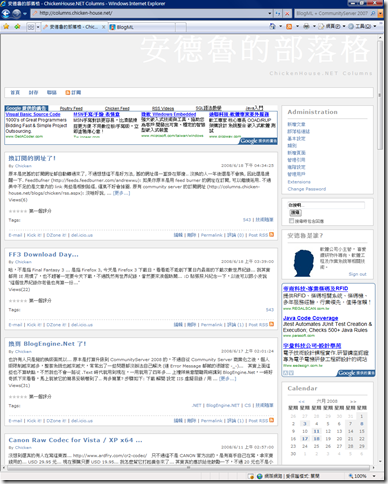Screen dimensions: 388x484
Task: Click the Print toolbar icon
Action: 306,26
